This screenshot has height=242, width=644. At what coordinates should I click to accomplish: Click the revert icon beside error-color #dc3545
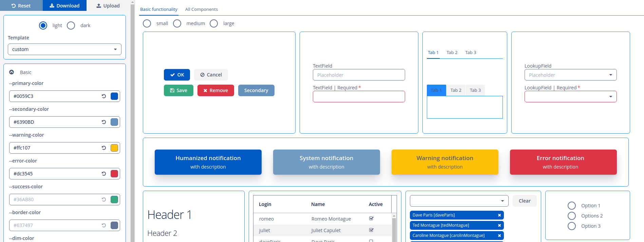104,174
